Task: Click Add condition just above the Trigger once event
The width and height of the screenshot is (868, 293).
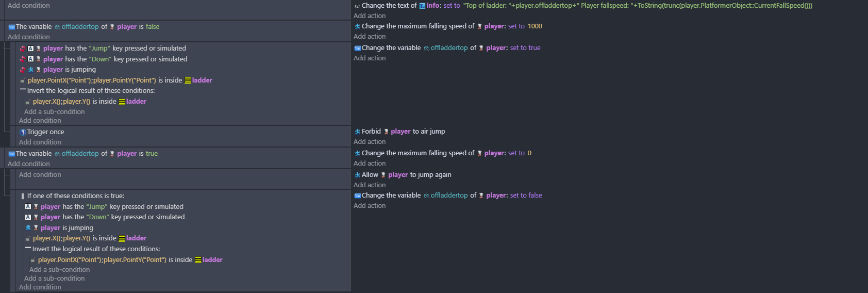Action: (40, 121)
